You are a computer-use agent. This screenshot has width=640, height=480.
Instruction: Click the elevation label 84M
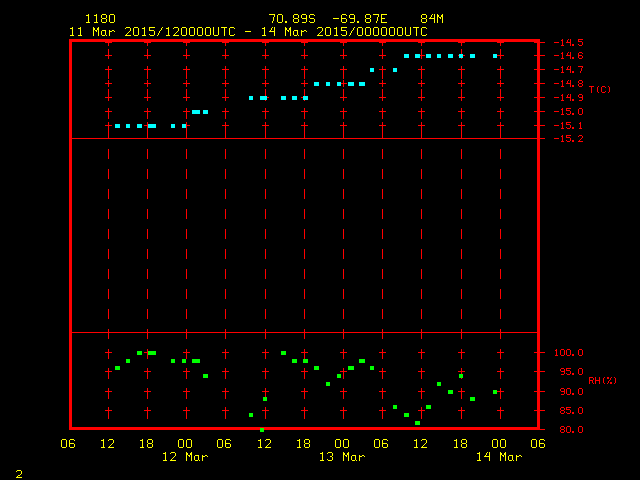[432, 19]
